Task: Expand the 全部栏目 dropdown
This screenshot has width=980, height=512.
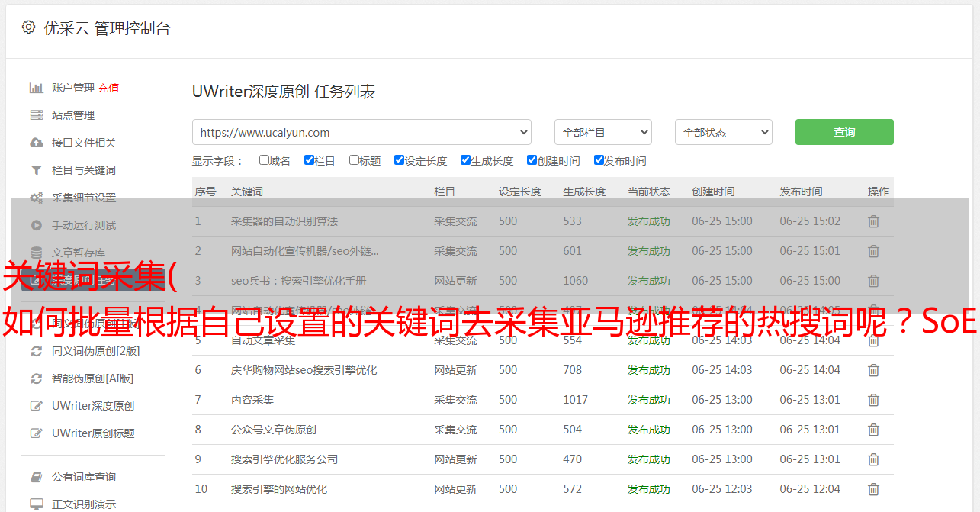Action: (x=602, y=132)
